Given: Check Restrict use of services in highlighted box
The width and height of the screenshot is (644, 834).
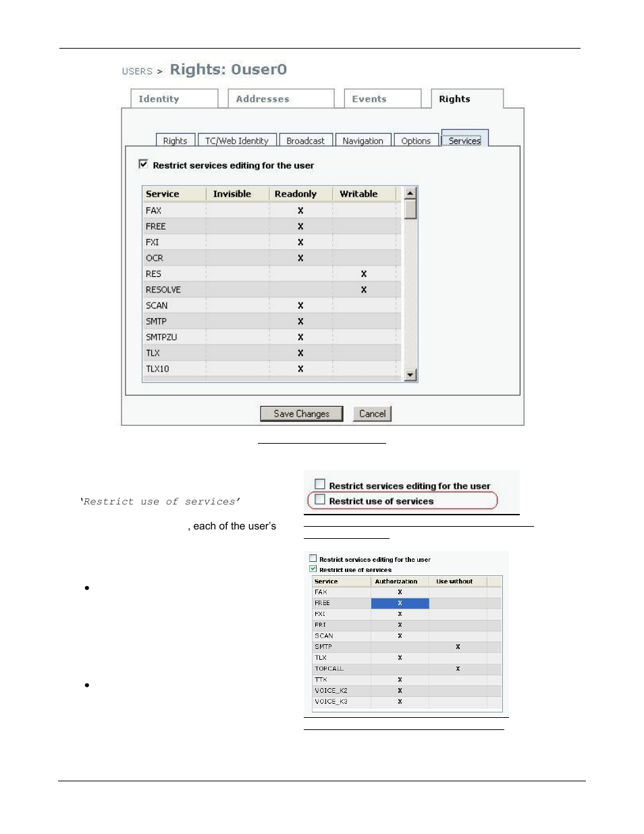Looking at the screenshot, I should [320, 500].
